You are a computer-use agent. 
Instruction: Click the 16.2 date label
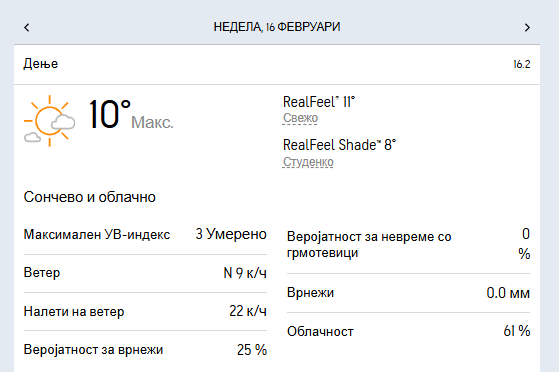[522, 65]
